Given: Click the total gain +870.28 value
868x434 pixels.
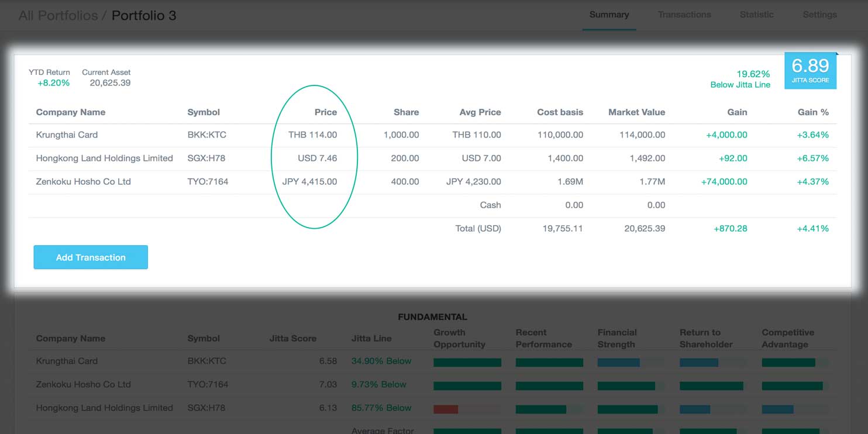Looking at the screenshot, I should (731, 229).
